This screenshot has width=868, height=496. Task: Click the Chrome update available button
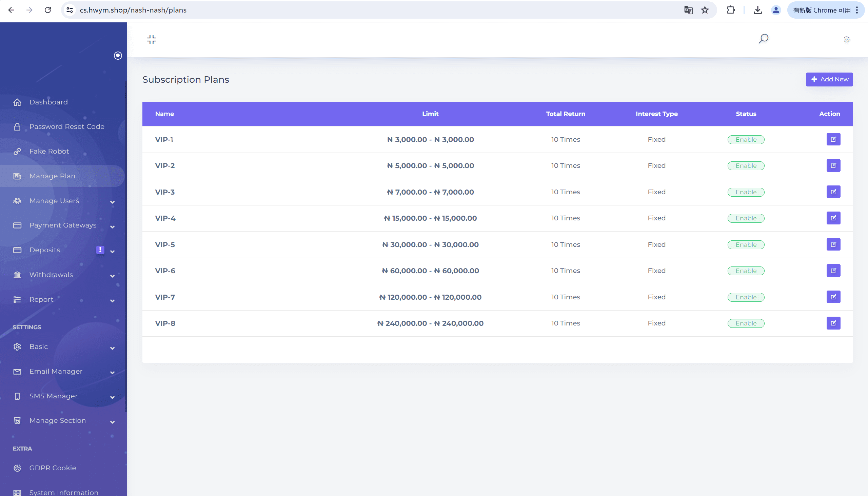tap(821, 10)
